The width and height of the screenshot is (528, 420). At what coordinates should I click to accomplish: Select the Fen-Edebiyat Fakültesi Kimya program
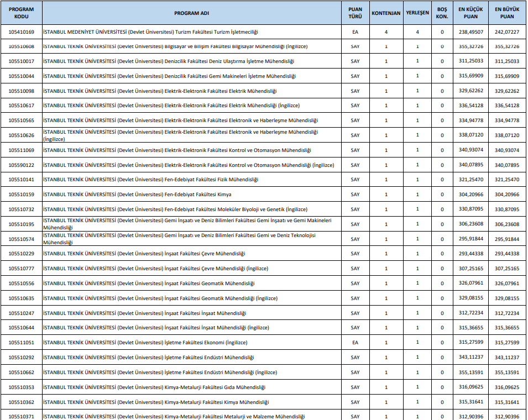coord(137,195)
